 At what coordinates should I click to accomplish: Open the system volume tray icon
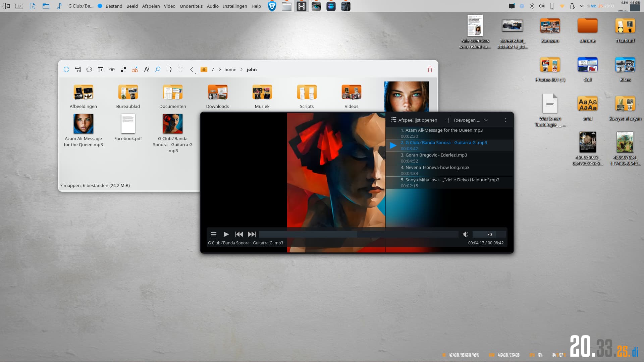pos(542,6)
